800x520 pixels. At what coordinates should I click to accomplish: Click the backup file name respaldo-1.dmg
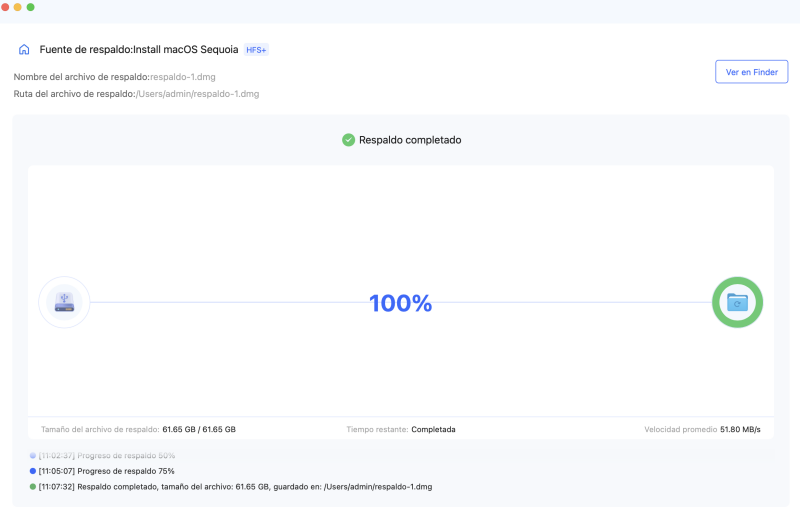tap(181, 76)
